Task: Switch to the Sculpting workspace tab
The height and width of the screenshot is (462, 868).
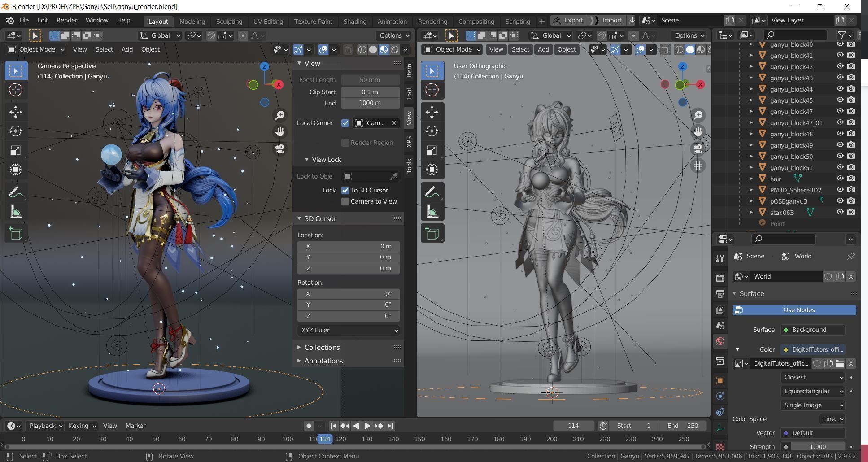Action: click(229, 21)
